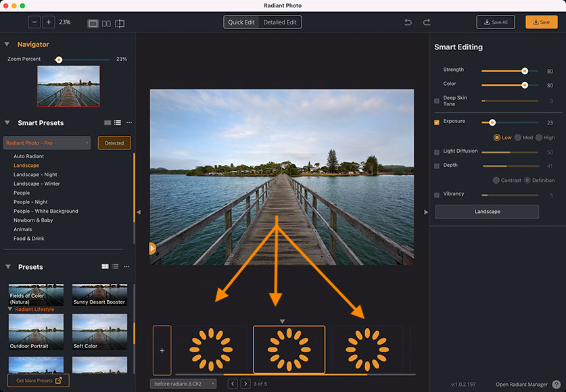Open the Radiant Photo - Pro preset dropdown

pos(46,143)
